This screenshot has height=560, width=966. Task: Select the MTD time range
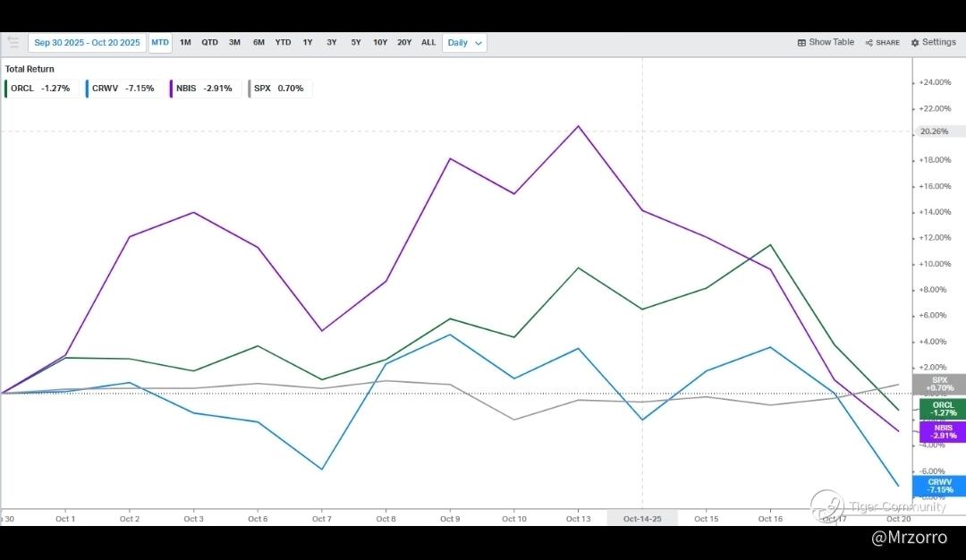coord(160,43)
